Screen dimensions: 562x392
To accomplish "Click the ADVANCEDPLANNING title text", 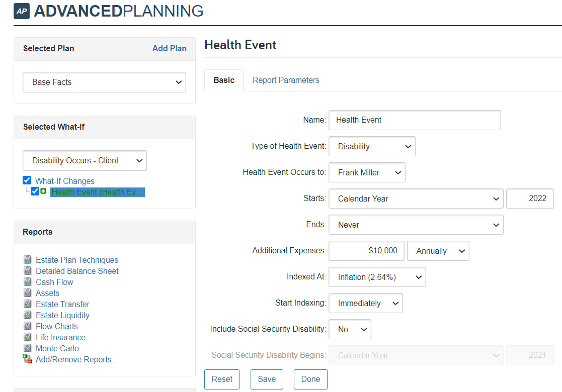I will (x=119, y=11).
